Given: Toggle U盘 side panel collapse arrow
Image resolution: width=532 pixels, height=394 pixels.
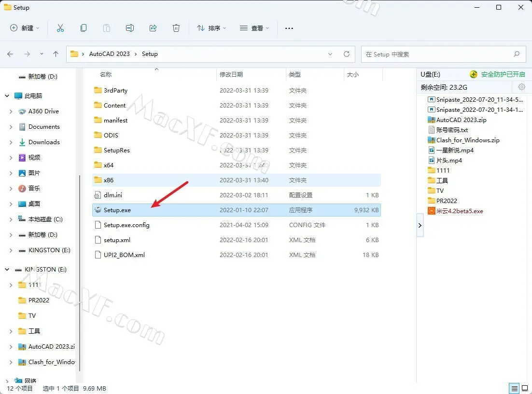Looking at the screenshot, I should [420, 225].
